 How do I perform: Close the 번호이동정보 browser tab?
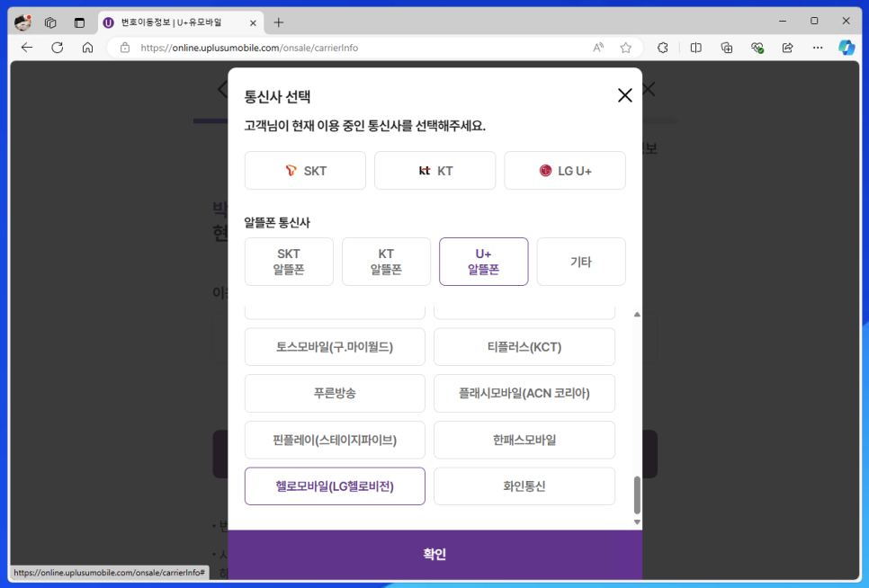click(x=253, y=22)
